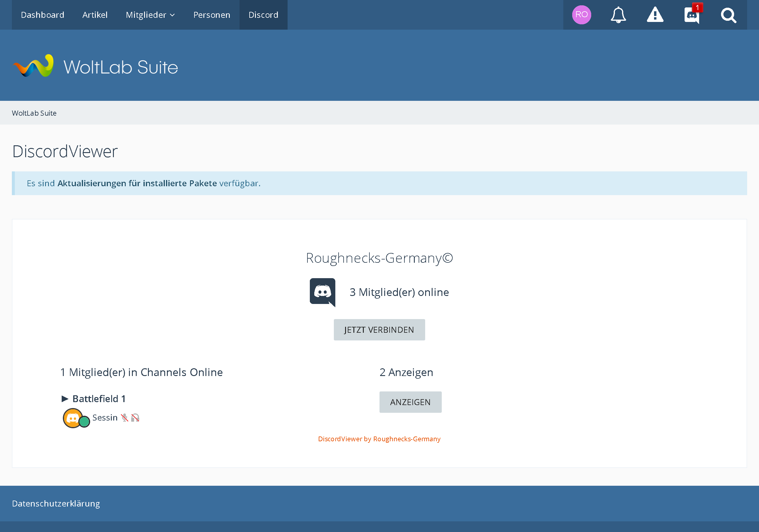Click the Jetzt Verbinden button
Viewport: 759px width, 532px height.
click(x=379, y=330)
